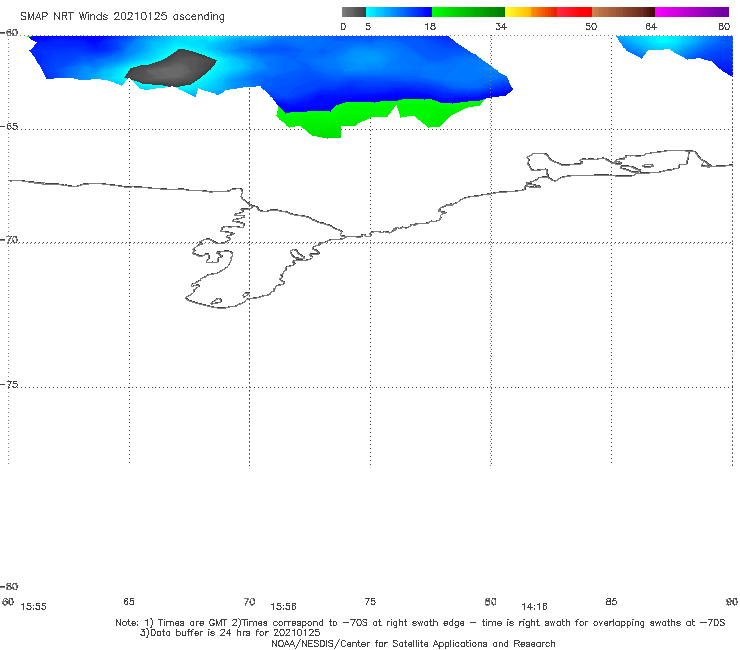Click the color bar label "18"
740x650 pixels.
point(430,27)
